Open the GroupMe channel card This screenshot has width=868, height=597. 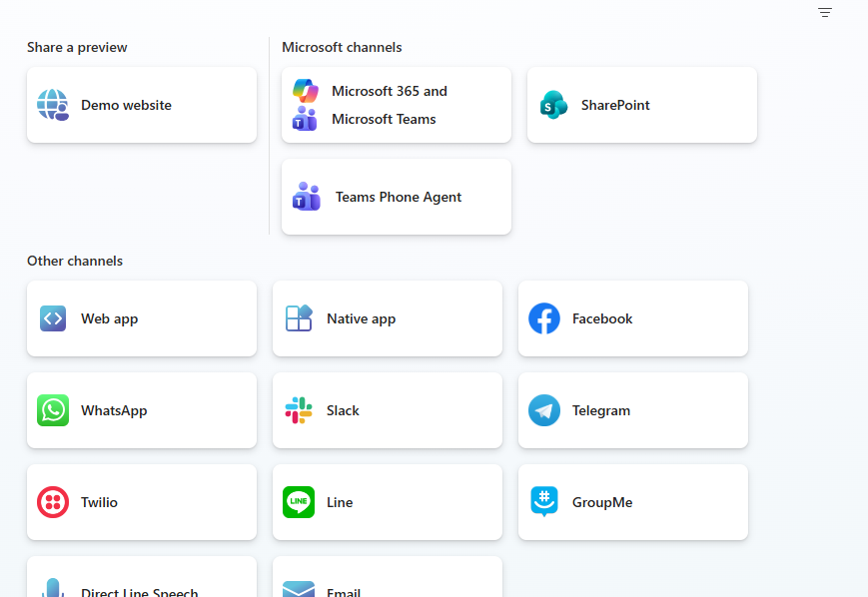point(633,502)
